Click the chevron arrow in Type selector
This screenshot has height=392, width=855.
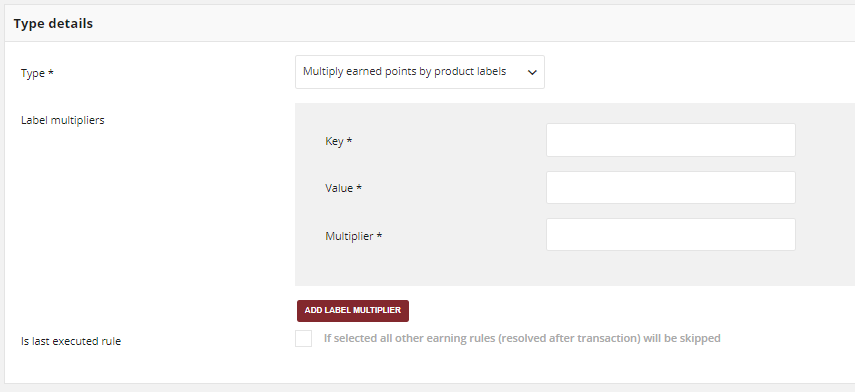[532, 72]
